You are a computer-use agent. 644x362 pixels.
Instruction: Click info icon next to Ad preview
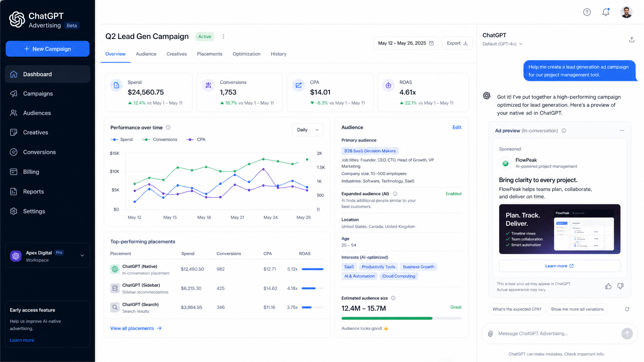tap(564, 131)
